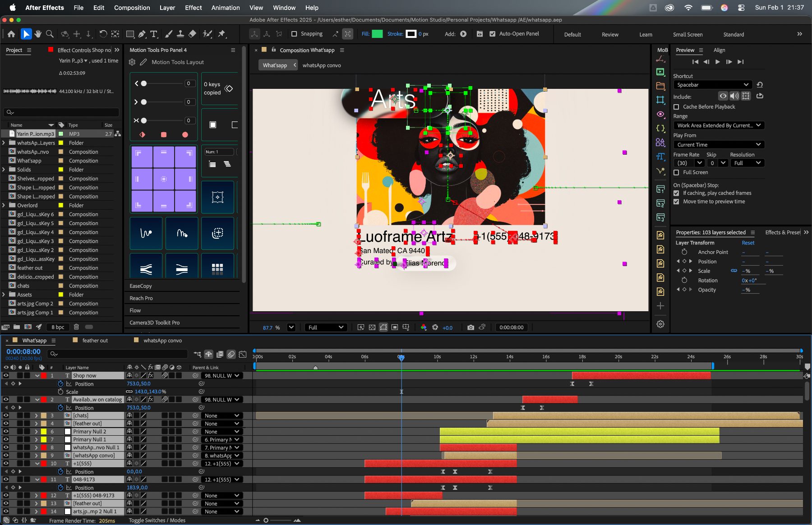This screenshot has height=525, width=812.
Task: Select the Rotation tool
Action: pyautogui.click(x=103, y=34)
